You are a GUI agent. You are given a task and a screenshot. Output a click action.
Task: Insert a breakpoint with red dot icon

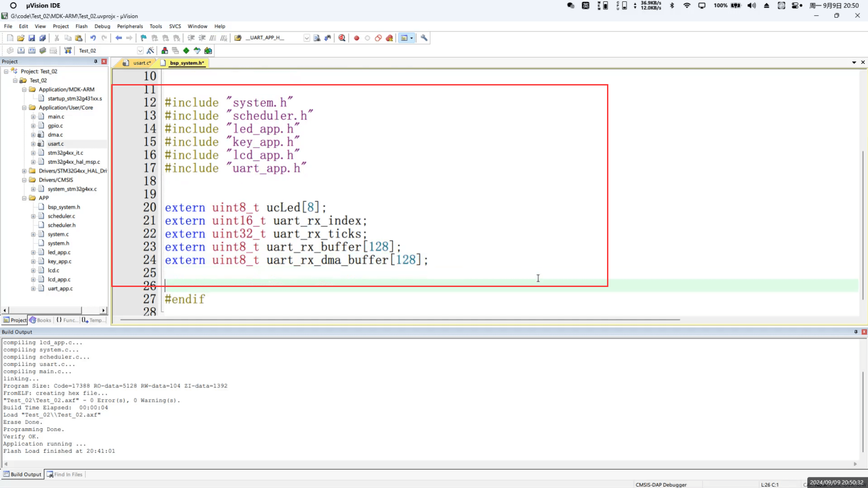coord(356,38)
